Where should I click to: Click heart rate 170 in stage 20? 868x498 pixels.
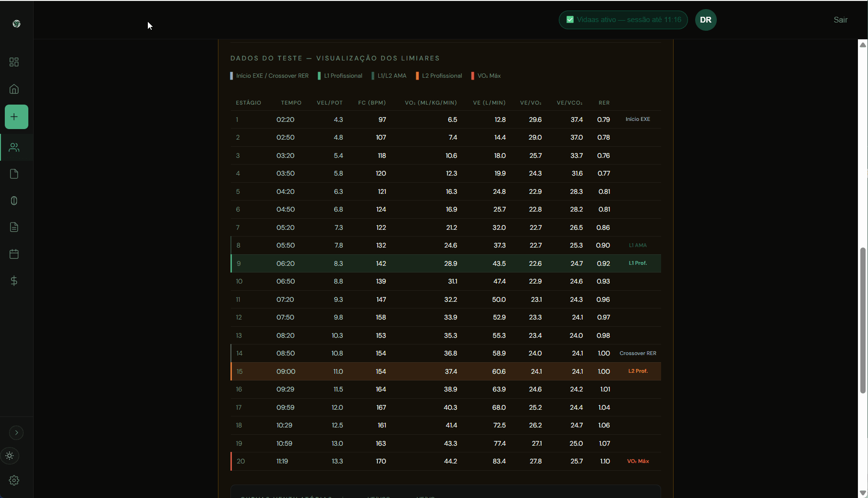click(381, 461)
